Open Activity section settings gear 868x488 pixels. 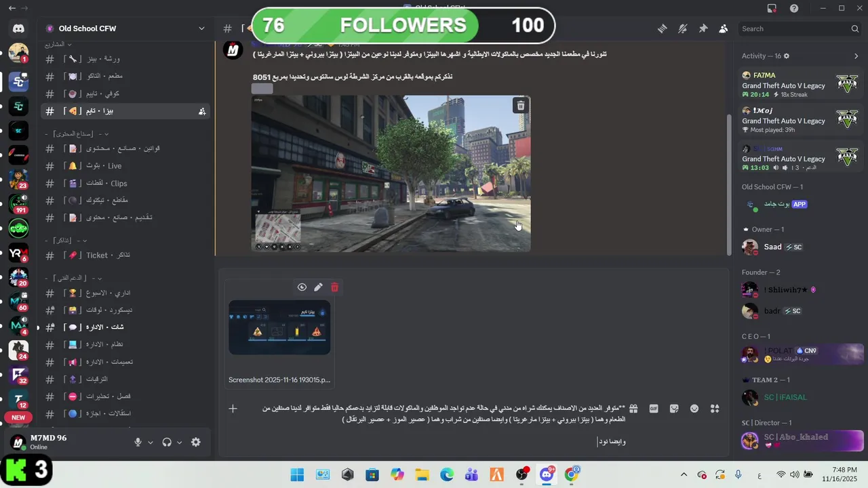tap(787, 56)
